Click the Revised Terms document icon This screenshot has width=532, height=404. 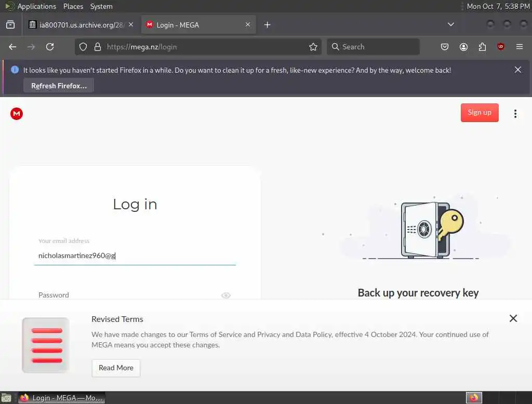46,345
